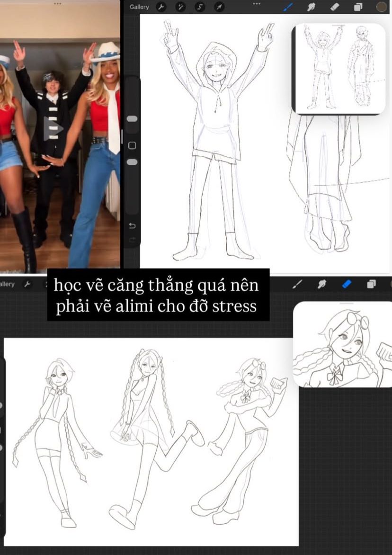
Task: Tap the reference thumbnail of girl with goggles
Action: pyautogui.click(x=343, y=345)
